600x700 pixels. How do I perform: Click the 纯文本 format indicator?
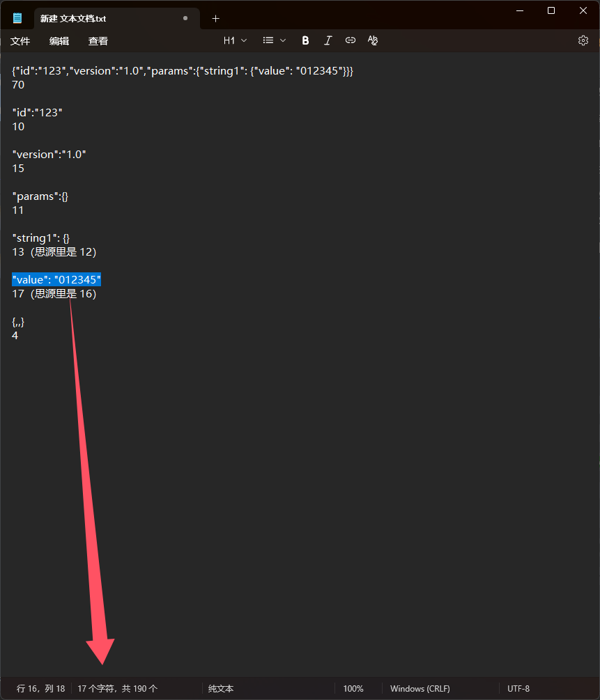[x=221, y=688]
